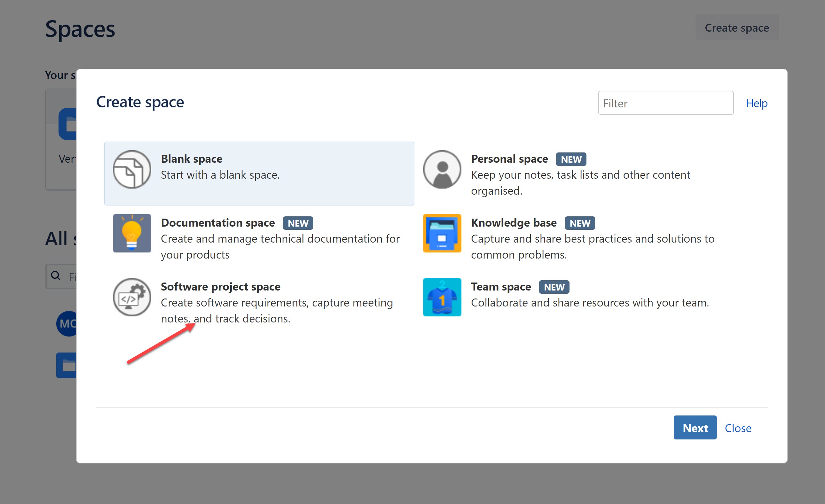This screenshot has width=825, height=504.
Task: Choose the Software project space code icon
Action: 132,297
